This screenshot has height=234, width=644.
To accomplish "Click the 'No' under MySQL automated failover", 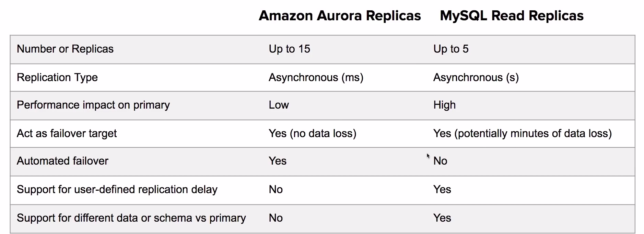I will tap(440, 161).
